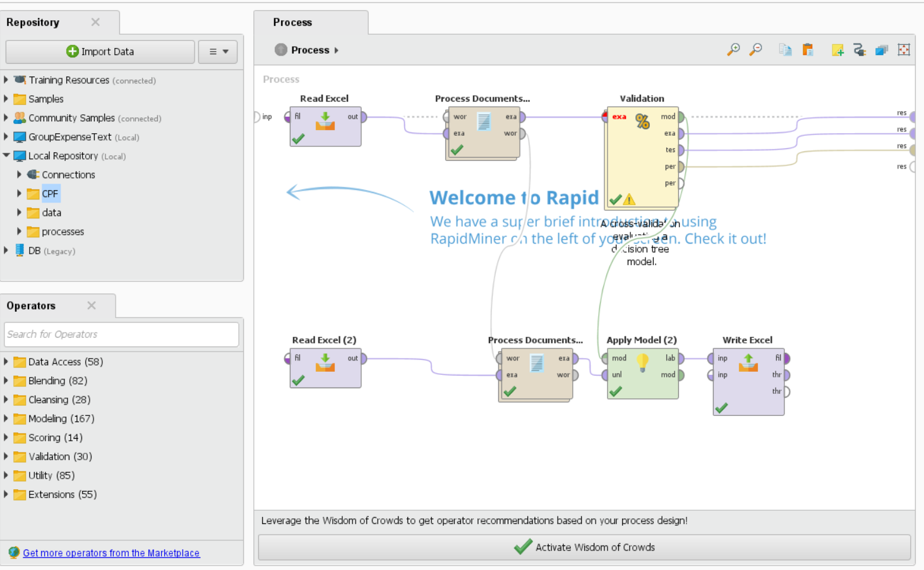Select the Validation operator's percent icon
Screen dimensions: 924x570
(642, 122)
